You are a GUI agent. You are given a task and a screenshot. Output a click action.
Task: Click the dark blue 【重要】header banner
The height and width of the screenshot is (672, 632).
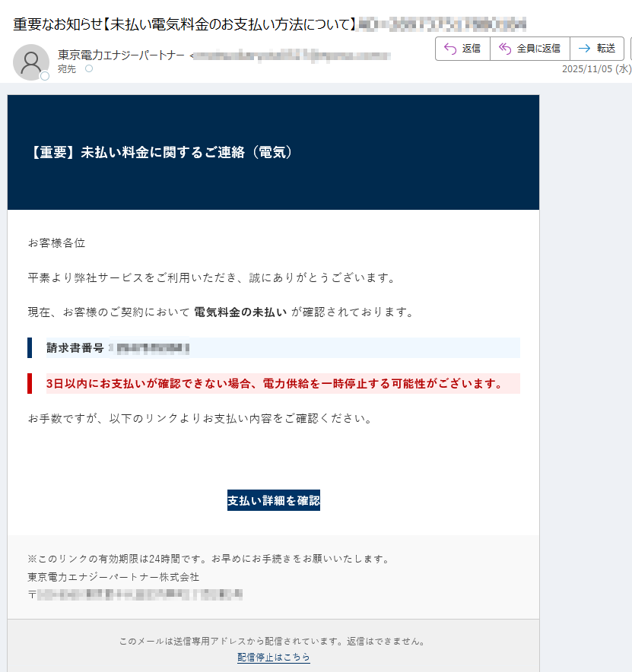tap(273, 151)
